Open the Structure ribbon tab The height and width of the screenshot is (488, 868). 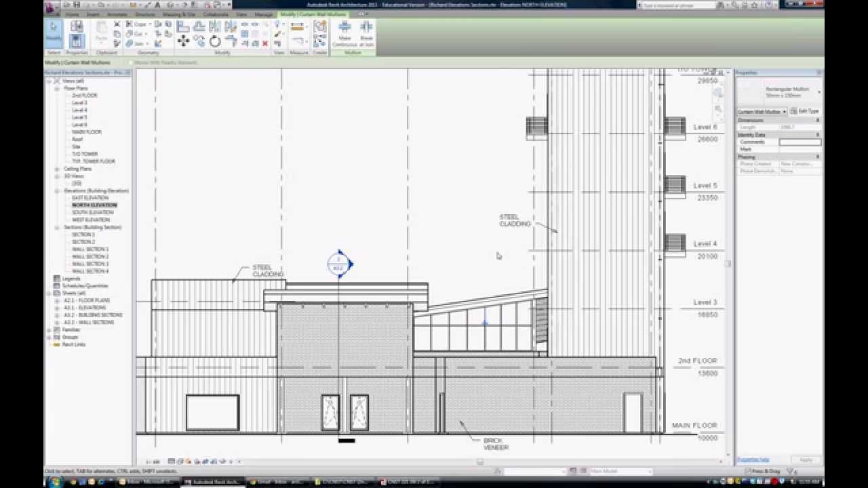click(x=144, y=14)
